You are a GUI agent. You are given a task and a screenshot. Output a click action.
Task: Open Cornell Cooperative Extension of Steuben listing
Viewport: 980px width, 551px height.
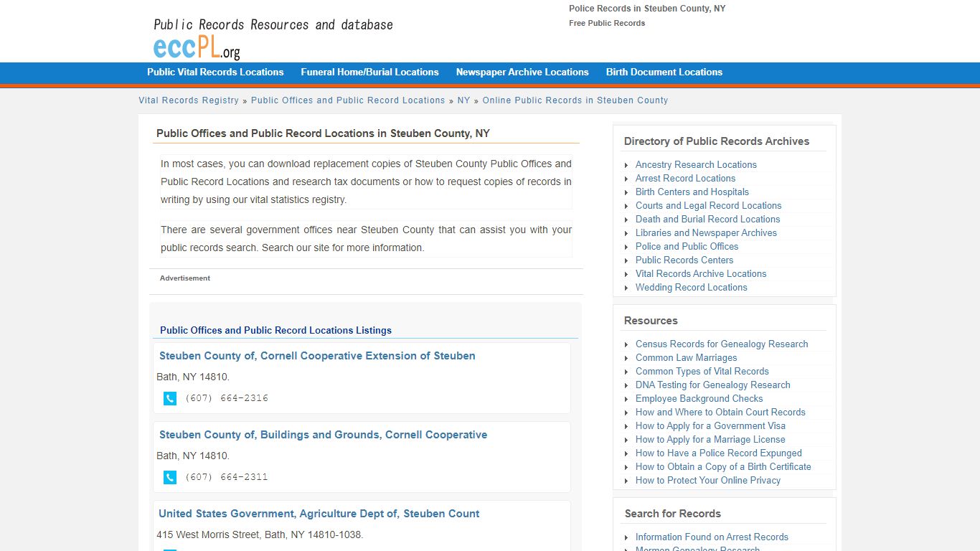[317, 356]
